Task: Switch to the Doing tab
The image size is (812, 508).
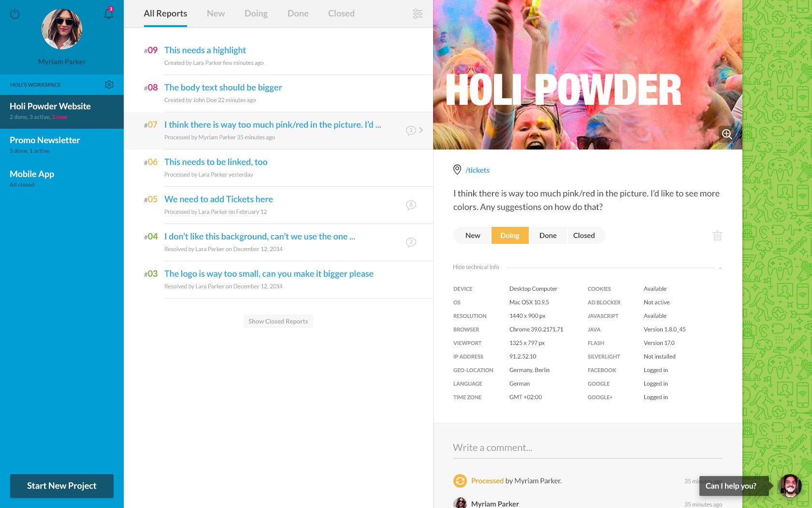Action: [256, 13]
